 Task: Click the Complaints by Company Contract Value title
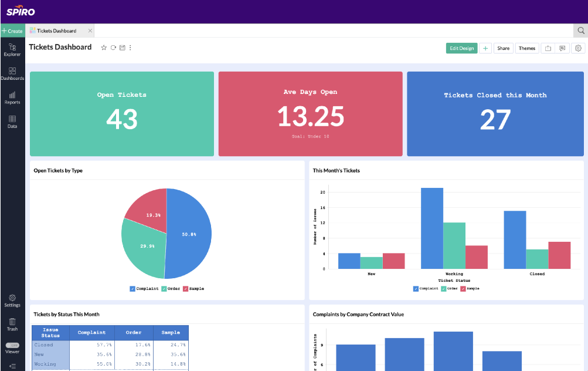point(359,314)
